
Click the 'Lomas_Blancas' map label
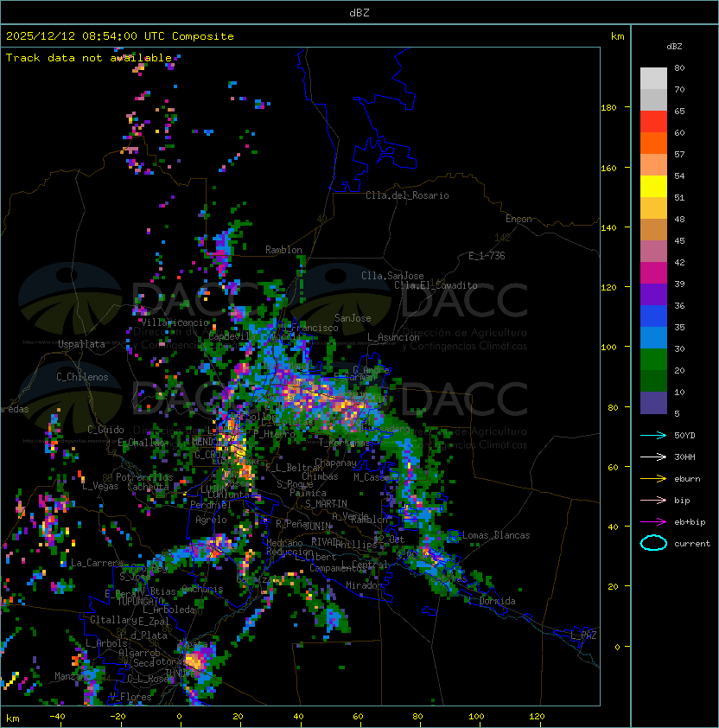tap(496, 535)
